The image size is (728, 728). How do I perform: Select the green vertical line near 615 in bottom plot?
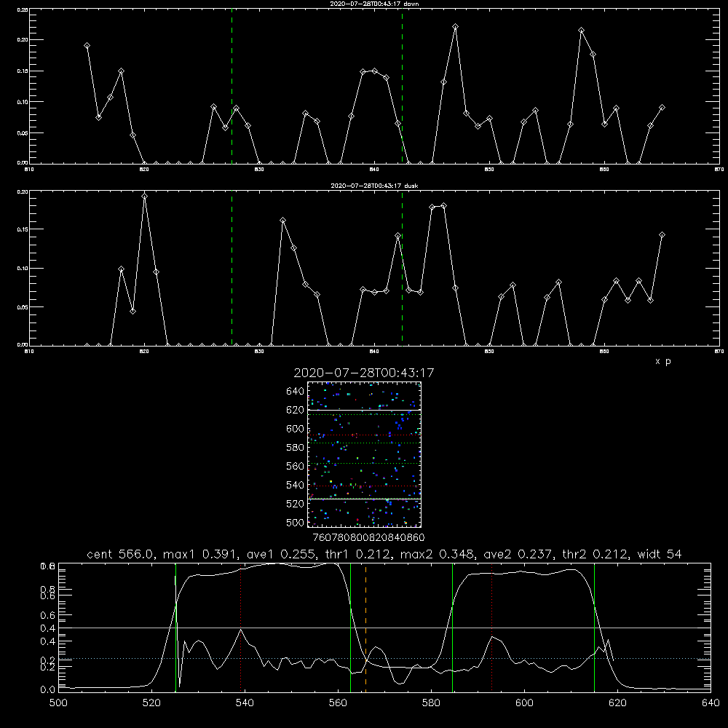point(594,628)
